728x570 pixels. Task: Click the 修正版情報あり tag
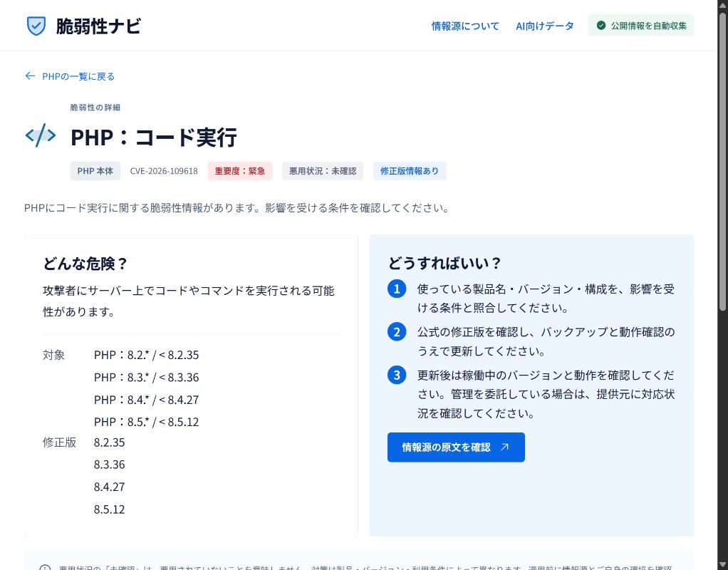point(410,171)
